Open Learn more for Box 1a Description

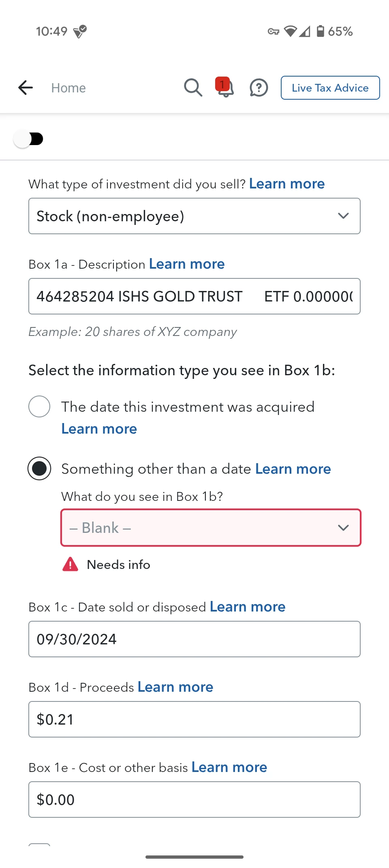[x=187, y=264]
